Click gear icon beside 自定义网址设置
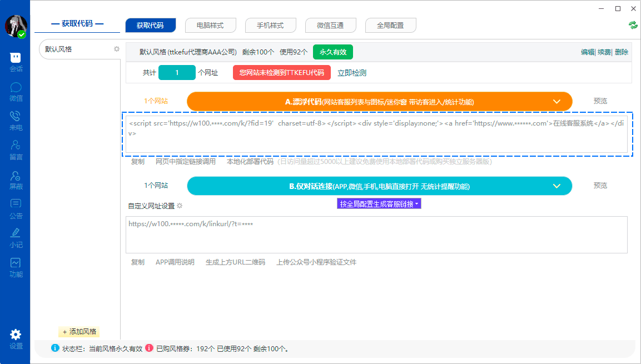The image size is (641, 364). 180,206
